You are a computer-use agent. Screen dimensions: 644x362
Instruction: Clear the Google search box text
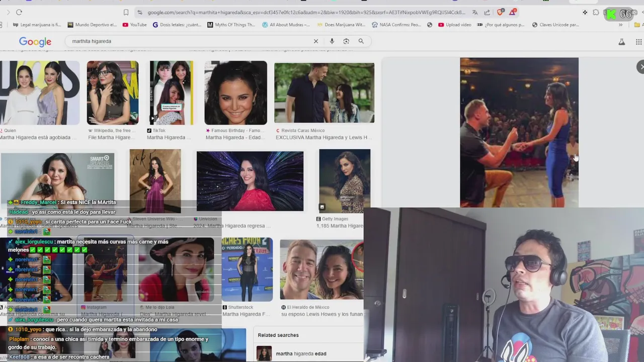(x=316, y=41)
